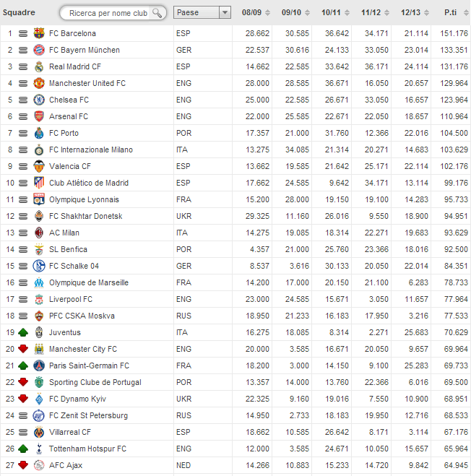Image resolution: width=471 pixels, height=476 pixels.
Task: Focus the club name search field
Action: (107, 13)
